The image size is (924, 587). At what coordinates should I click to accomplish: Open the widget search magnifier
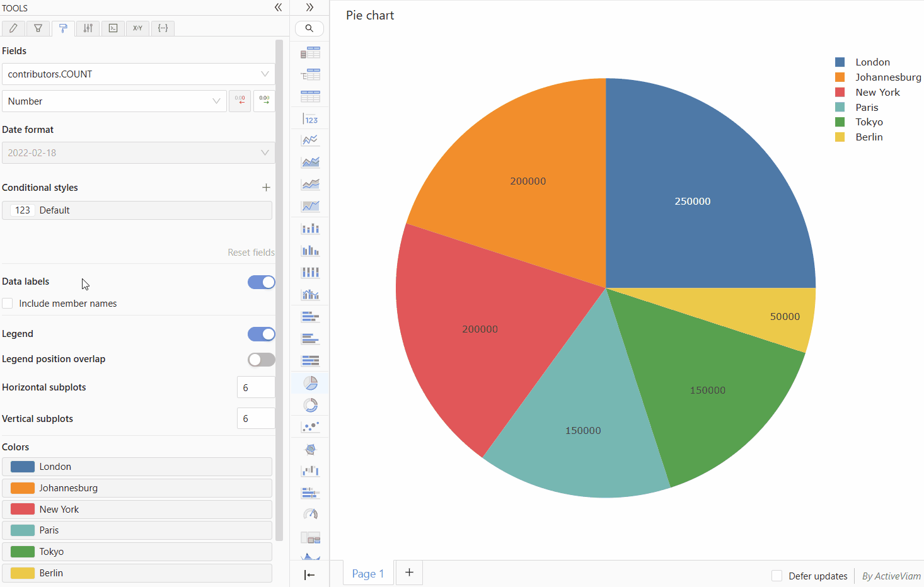click(x=309, y=28)
